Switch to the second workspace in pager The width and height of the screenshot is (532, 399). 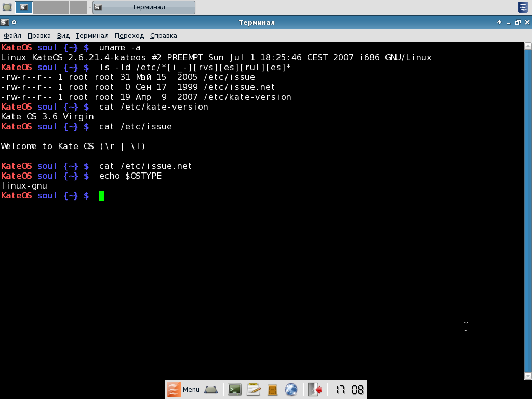(42, 7)
